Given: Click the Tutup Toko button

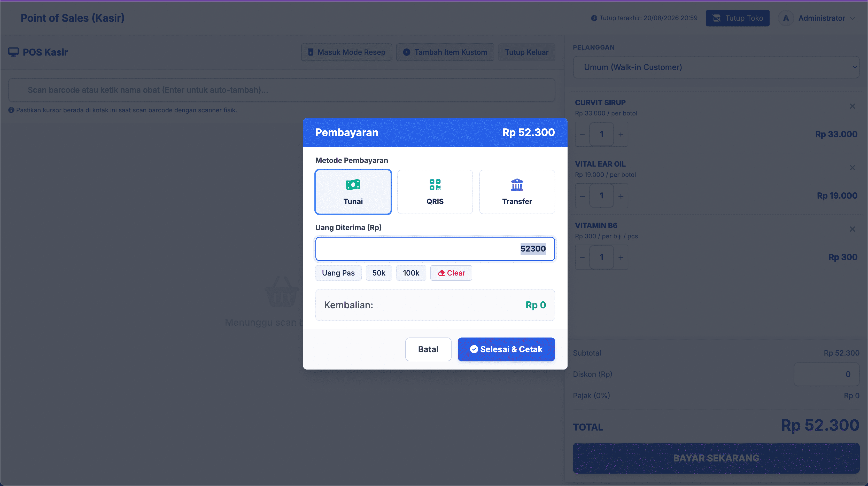Looking at the screenshot, I should pos(738,18).
